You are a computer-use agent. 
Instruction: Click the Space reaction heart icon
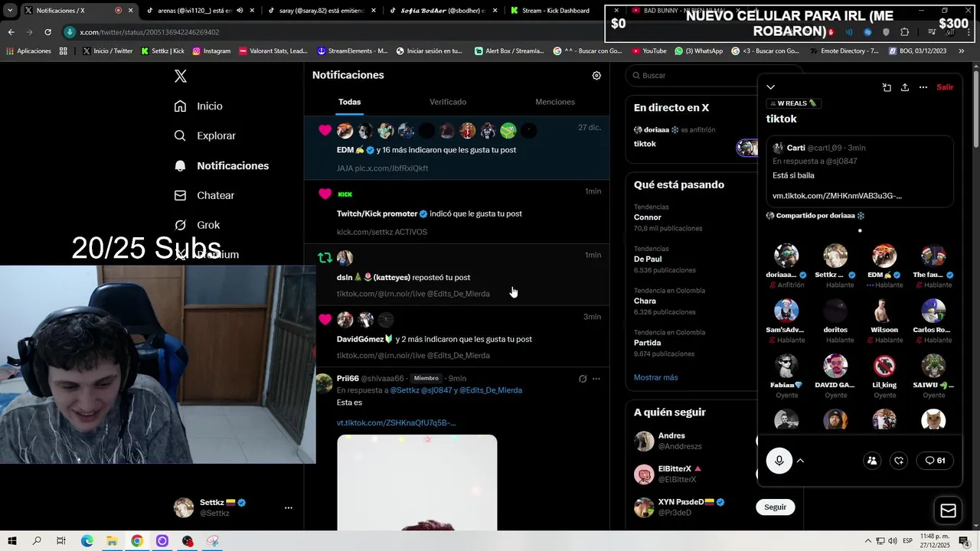(x=900, y=461)
